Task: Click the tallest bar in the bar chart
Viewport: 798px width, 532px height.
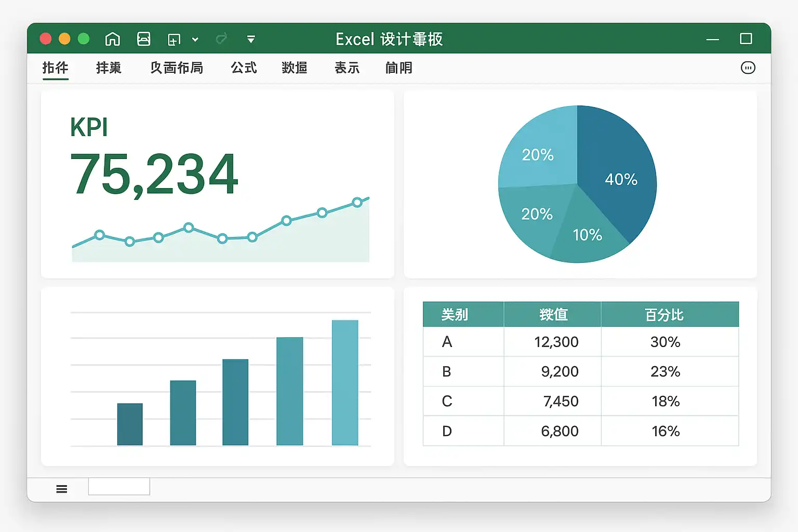Action: coord(345,382)
